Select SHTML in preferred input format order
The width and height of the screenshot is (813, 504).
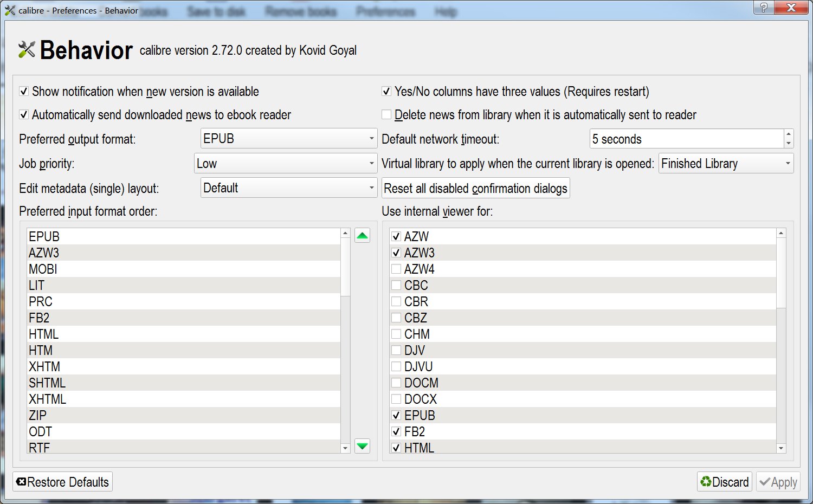pyautogui.click(x=184, y=383)
